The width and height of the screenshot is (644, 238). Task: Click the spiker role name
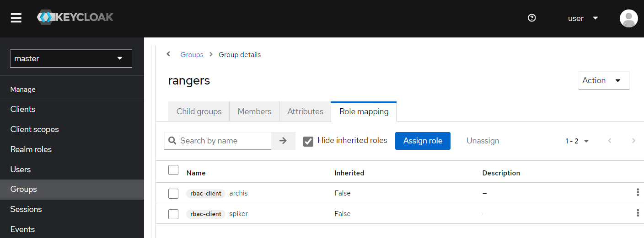coord(238,214)
